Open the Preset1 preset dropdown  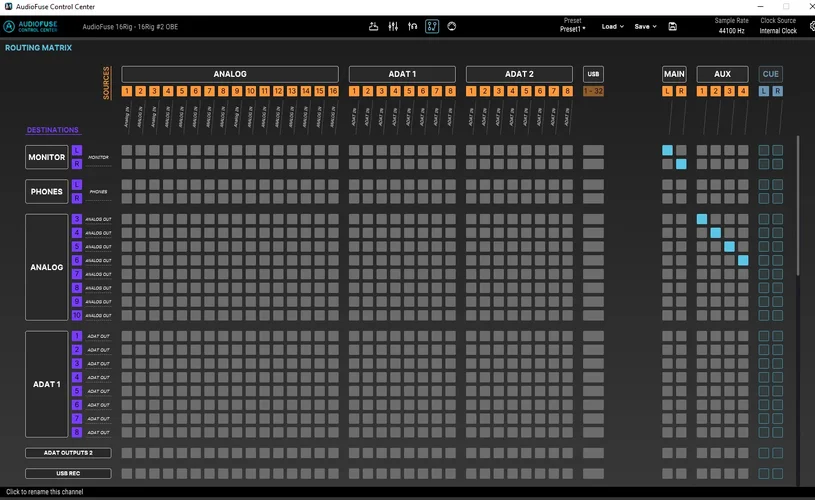click(572, 29)
